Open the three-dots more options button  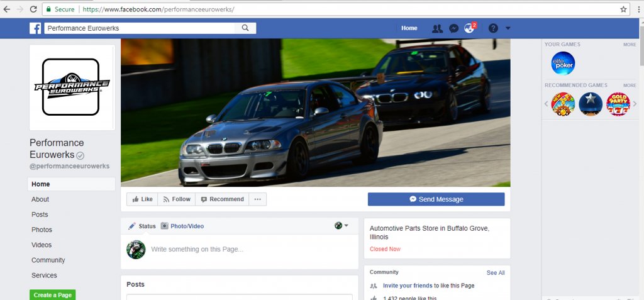pos(257,199)
